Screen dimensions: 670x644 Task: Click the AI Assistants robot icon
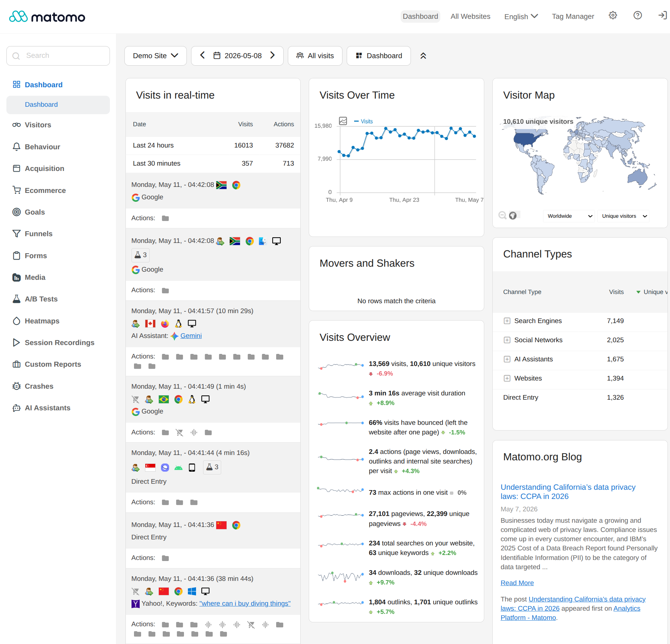[17, 408]
